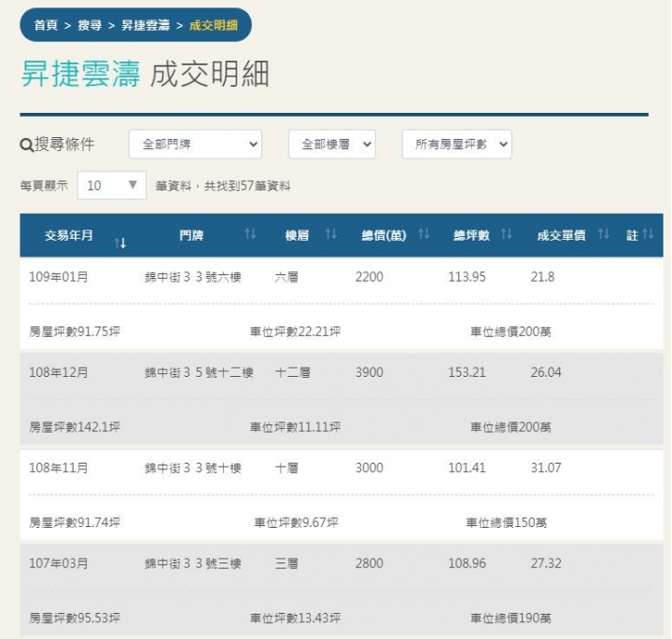This screenshot has height=639, width=672.
Task: Open the 全部門牌 dropdown
Action: point(195,145)
